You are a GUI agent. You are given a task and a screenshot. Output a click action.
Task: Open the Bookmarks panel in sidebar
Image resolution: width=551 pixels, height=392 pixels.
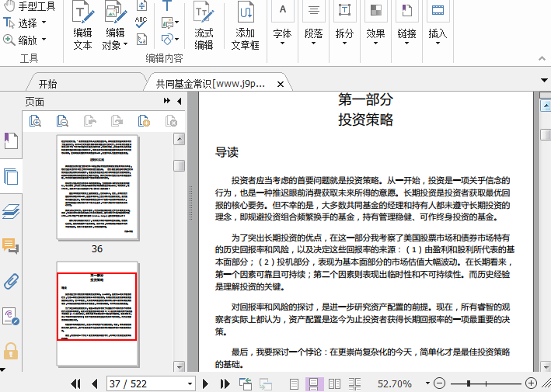pyautogui.click(x=11, y=140)
